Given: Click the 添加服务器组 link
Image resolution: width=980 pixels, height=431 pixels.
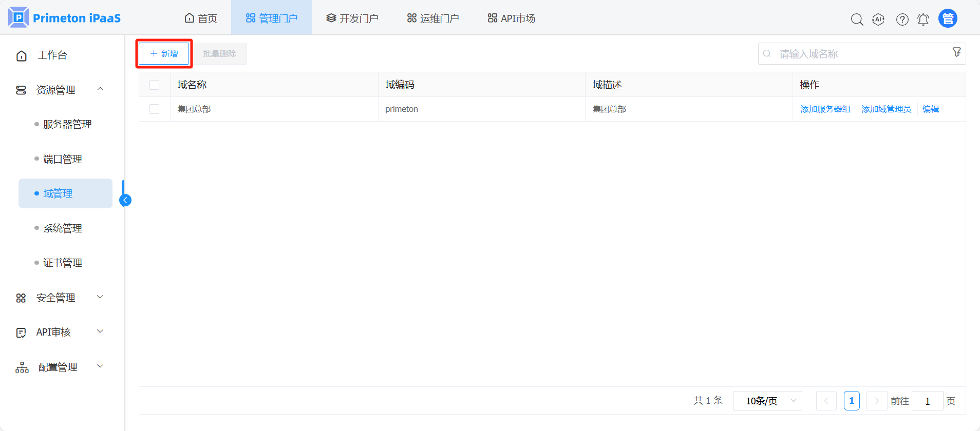Looking at the screenshot, I should 825,109.
